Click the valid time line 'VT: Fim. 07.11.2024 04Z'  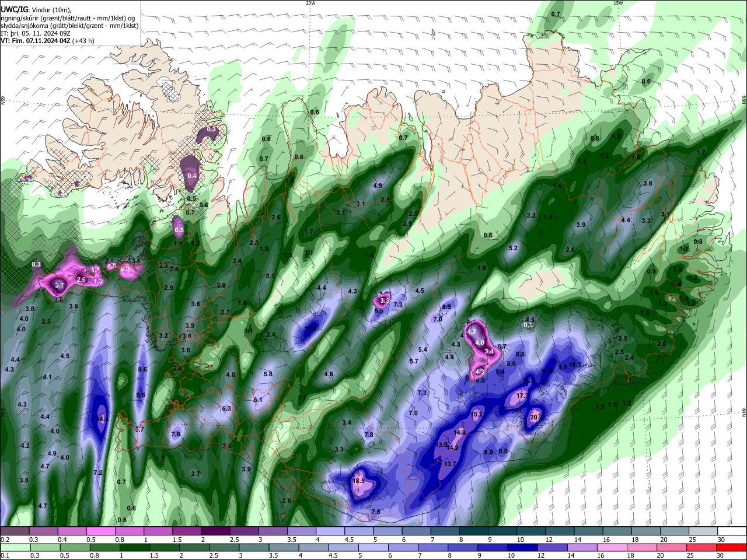(x=36, y=41)
